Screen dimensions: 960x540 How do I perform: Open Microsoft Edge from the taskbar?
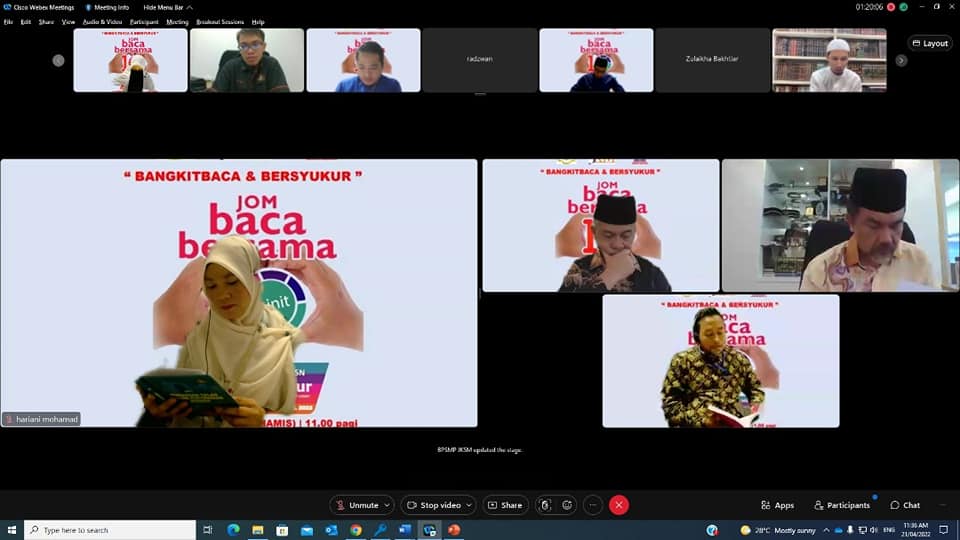coord(233,530)
